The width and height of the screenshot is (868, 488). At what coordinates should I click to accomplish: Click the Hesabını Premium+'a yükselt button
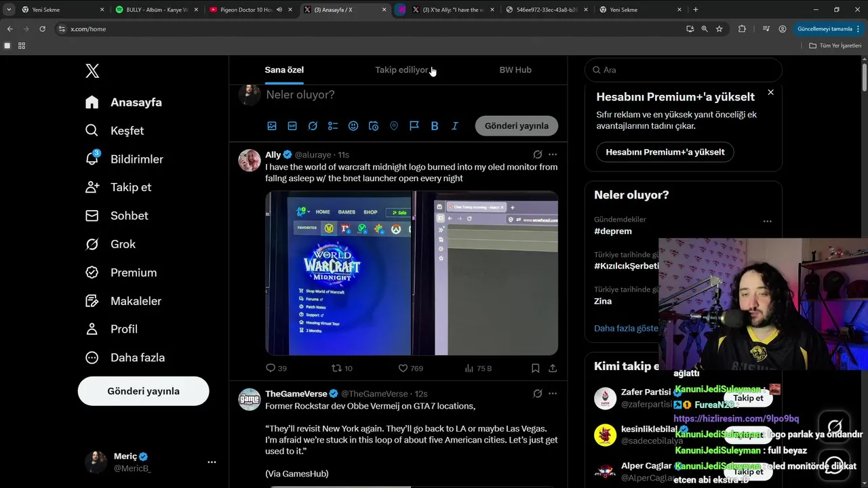pos(665,152)
